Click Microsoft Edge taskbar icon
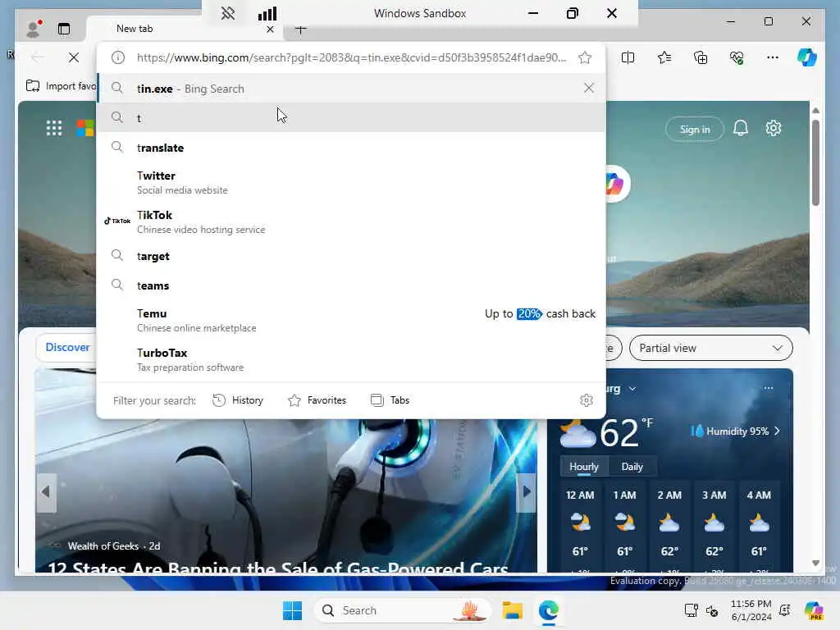The image size is (840, 630). 549,610
